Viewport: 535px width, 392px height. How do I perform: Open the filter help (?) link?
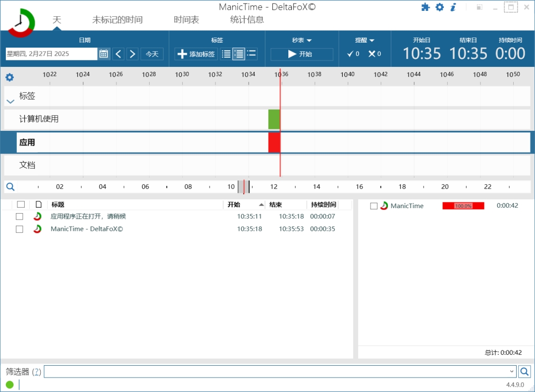[37, 372]
